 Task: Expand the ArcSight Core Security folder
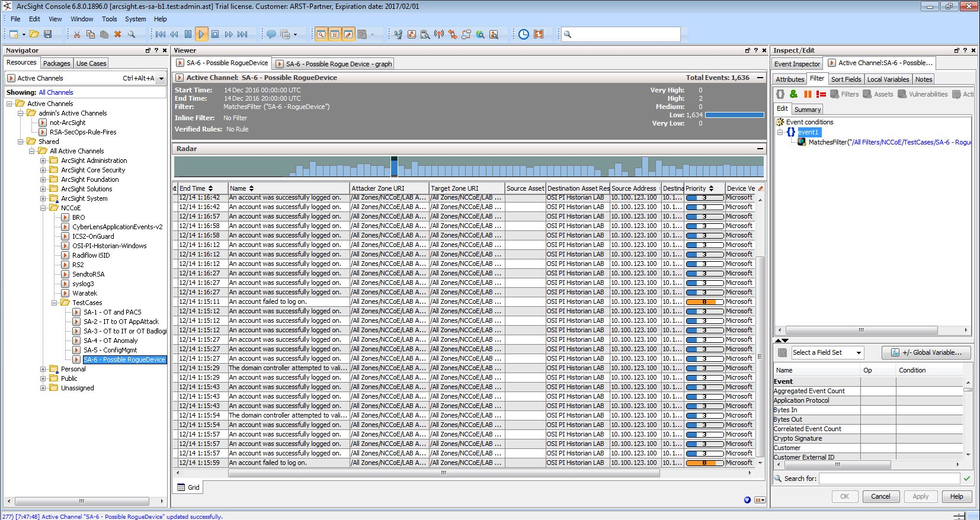tap(43, 170)
